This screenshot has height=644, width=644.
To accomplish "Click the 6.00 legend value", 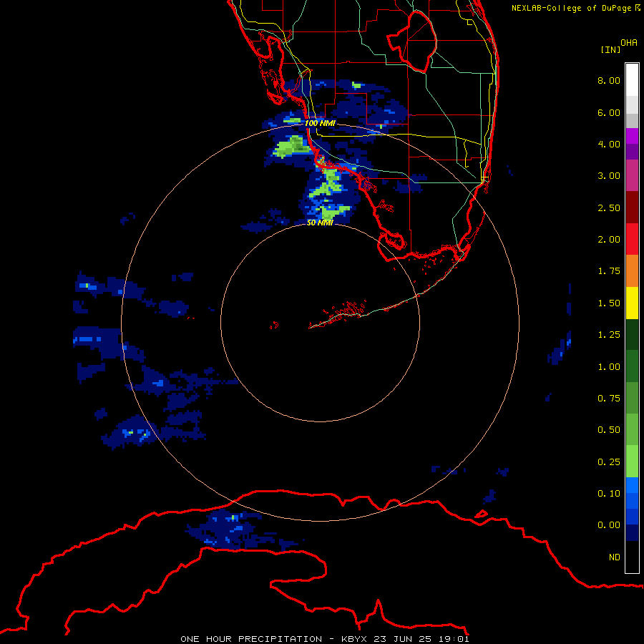I will [x=609, y=112].
